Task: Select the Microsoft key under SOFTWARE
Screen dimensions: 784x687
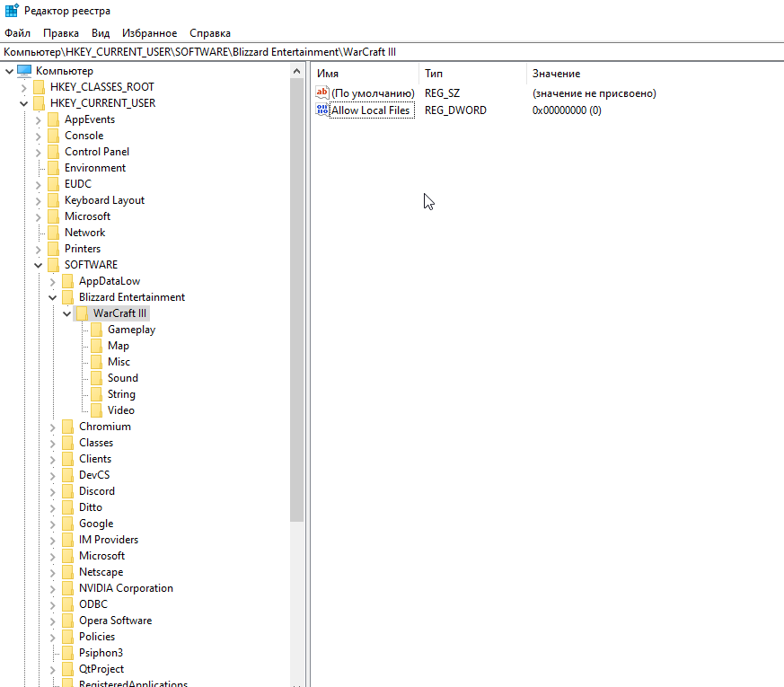Action: tap(102, 556)
